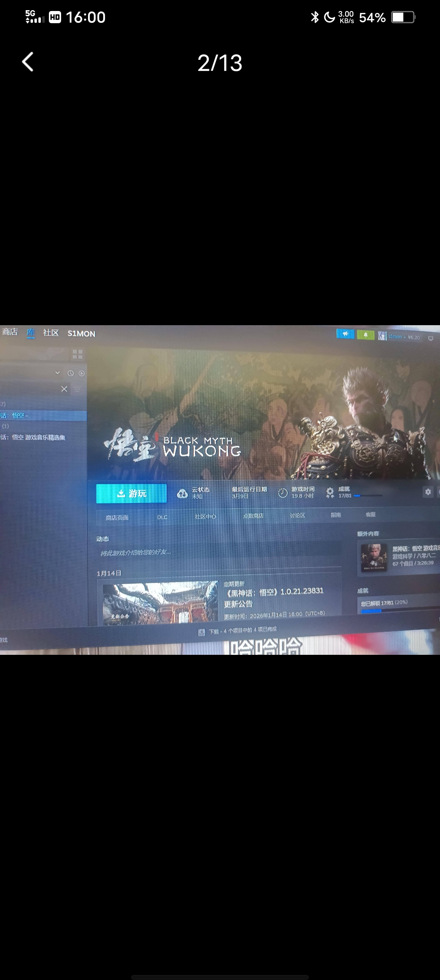440x980 pixels.
Task: Click the Big Picture monitor icon
Action: coord(431,339)
